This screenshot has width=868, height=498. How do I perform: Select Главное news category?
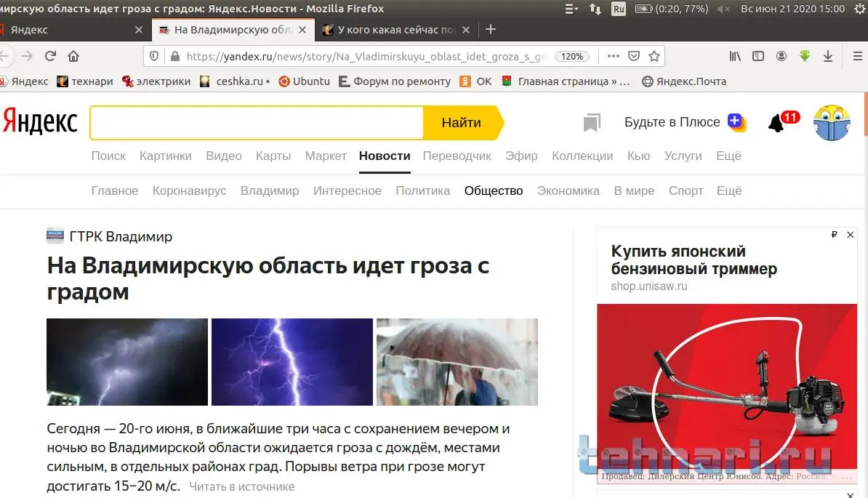coord(115,191)
